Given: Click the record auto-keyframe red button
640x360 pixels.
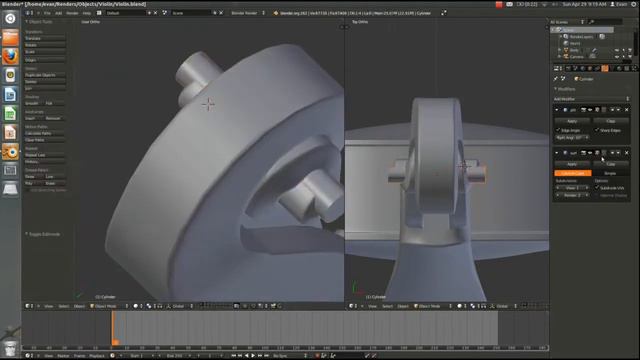Looking at the screenshot, I should pyautogui.click(x=317, y=356).
